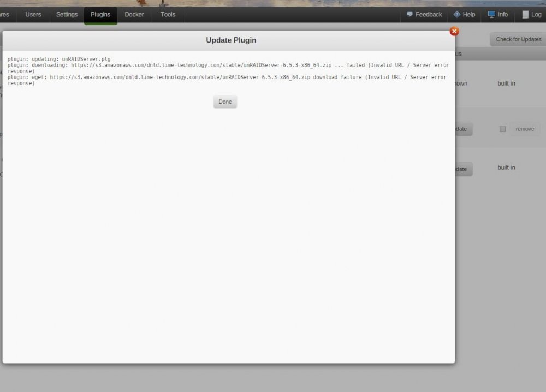Click the 'plugin: downloading' amazonaws URL line
The width and height of the screenshot is (546, 392).
tap(228, 68)
